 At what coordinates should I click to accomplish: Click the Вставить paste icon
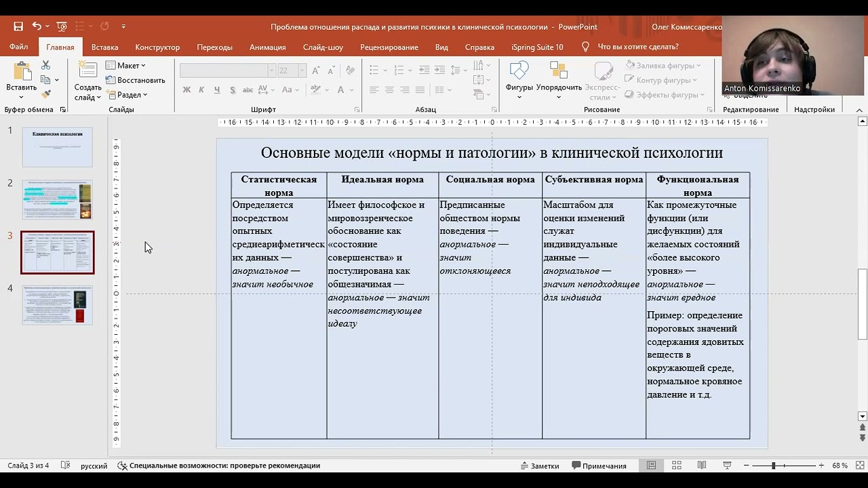21,72
